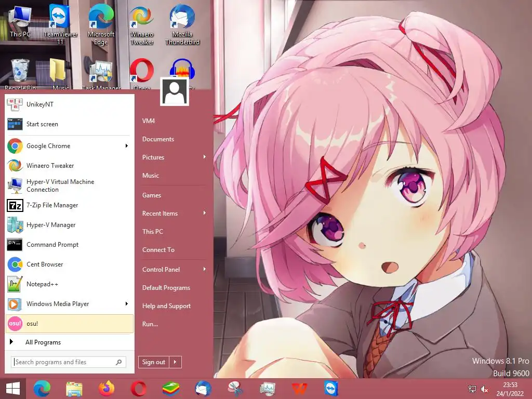Open TeamViewer 11 desktop shortcut
The width and height of the screenshot is (532, 399).
pyautogui.click(x=60, y=24)
